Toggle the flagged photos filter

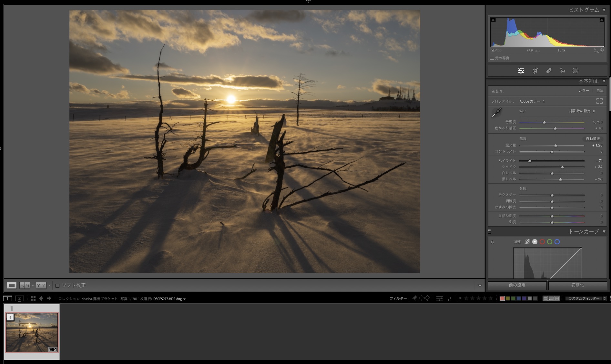[x=415, y=298]
